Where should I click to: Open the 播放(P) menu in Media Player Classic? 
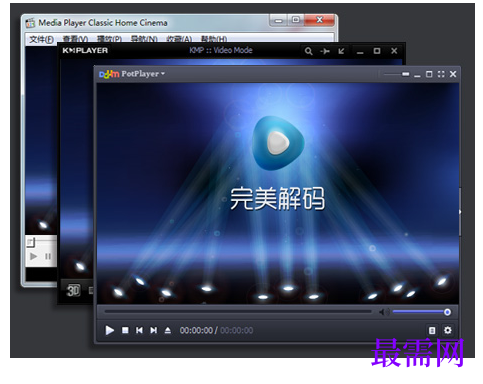pyautogui.click(x=109, y=39)
